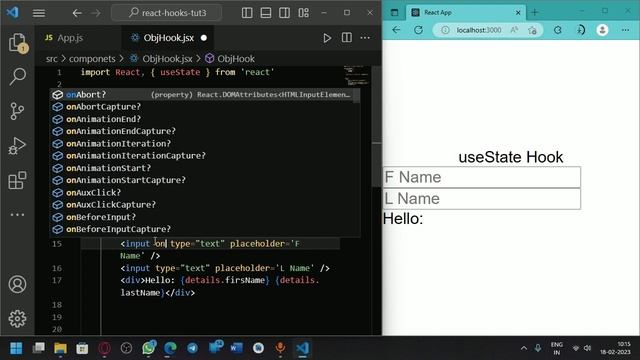Go back in the browser
640x360 pixels.
coord(396,30)
